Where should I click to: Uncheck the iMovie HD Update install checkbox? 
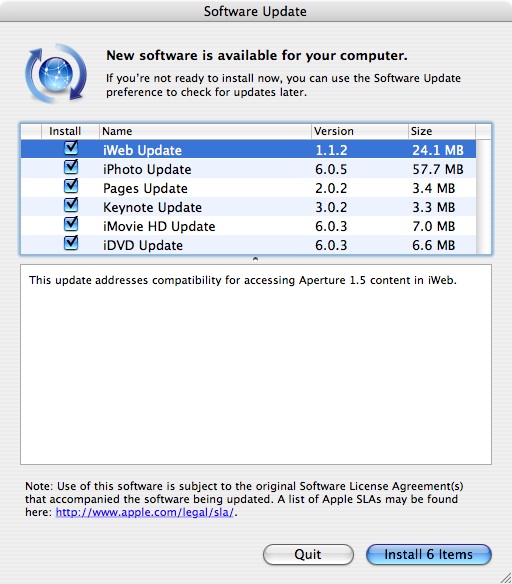(x=71, y=224)
